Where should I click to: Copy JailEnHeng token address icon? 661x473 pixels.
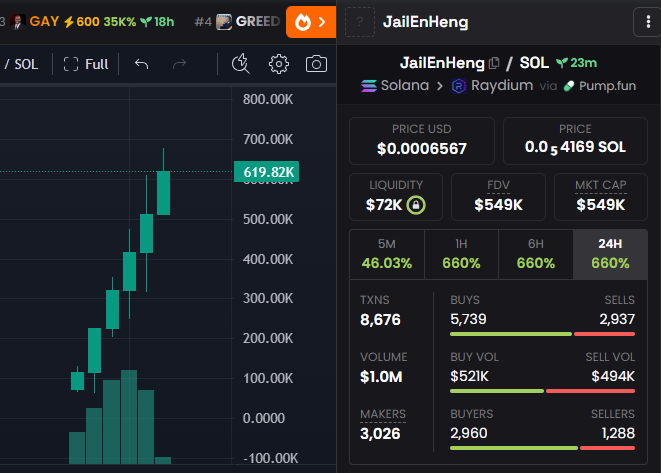(494, 64)
